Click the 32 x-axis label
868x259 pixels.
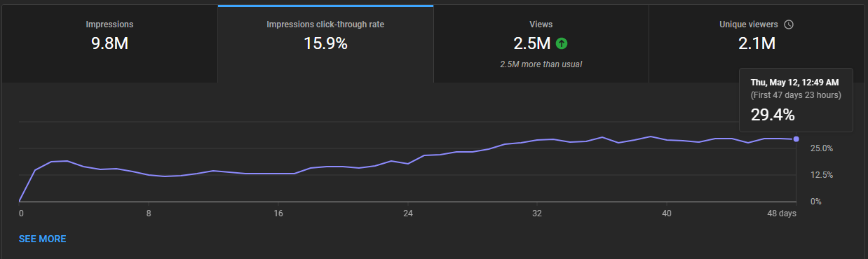coord(538,213)
